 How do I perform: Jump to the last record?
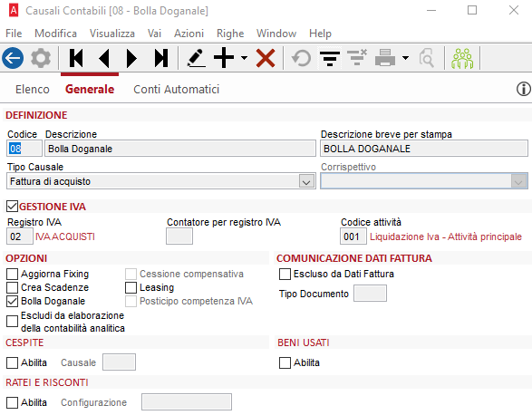[160, 58]
